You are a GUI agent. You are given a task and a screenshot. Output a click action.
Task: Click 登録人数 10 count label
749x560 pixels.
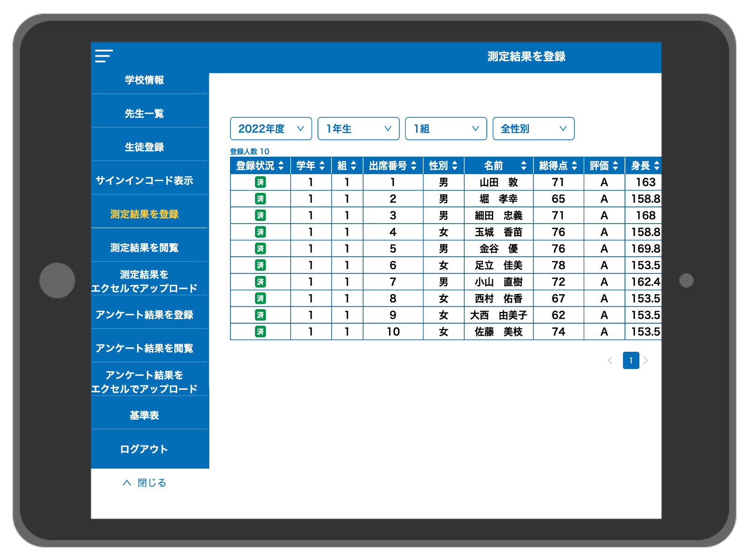(250, 151)
